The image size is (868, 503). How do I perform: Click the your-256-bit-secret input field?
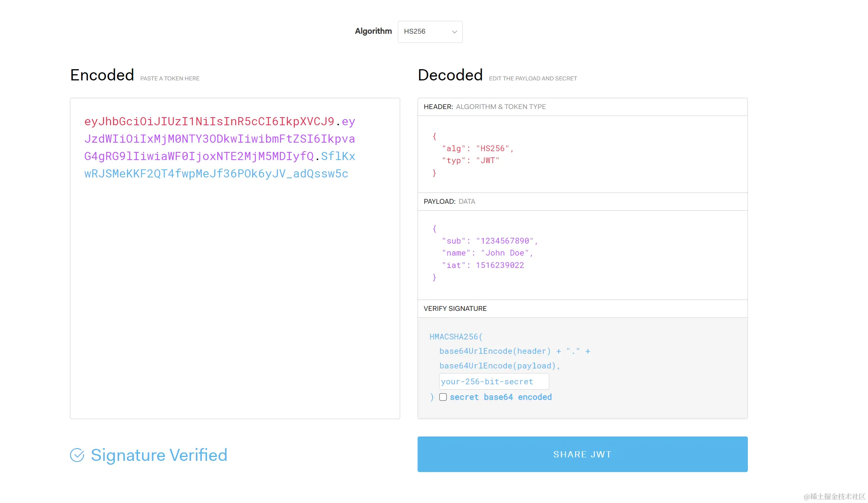[494, 382]
